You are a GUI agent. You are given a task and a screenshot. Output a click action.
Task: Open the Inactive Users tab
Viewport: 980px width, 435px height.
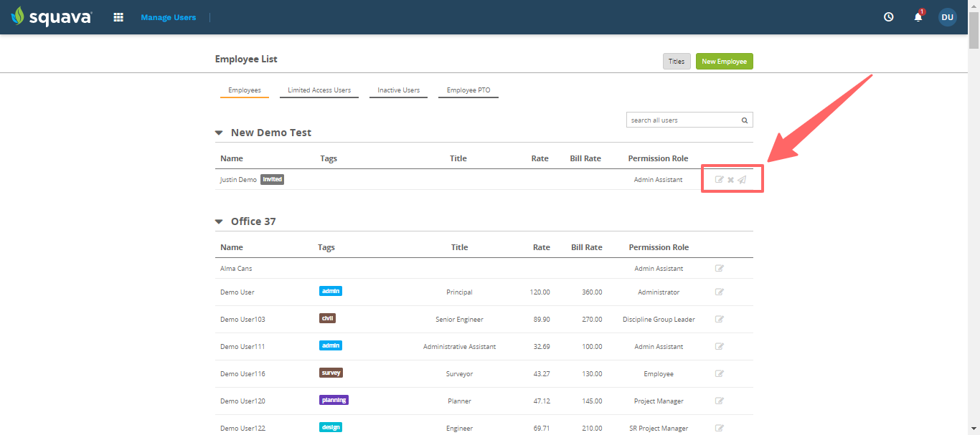399,90
